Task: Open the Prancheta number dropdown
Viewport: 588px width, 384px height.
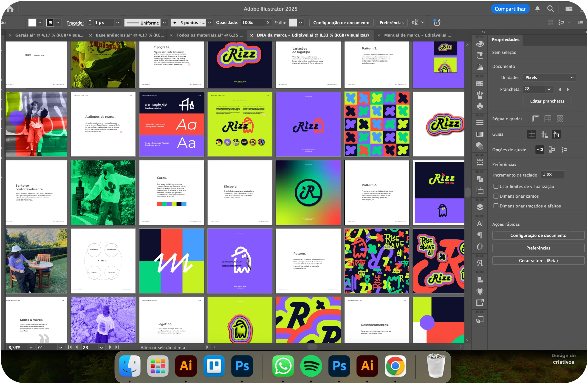Action: (x=549, y=89)
